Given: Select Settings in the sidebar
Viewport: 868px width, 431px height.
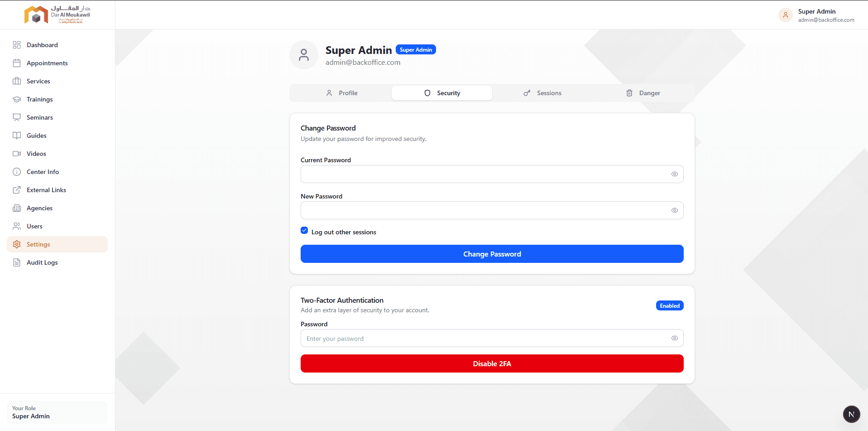Looking at the screenshot, I should 58,244.
